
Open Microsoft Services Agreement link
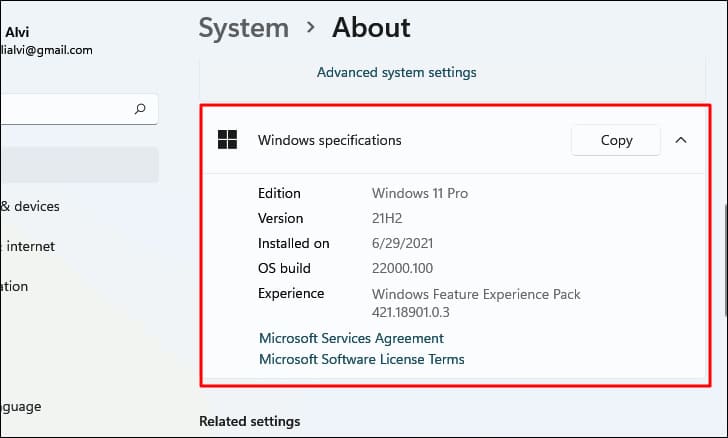pos(351,338)
